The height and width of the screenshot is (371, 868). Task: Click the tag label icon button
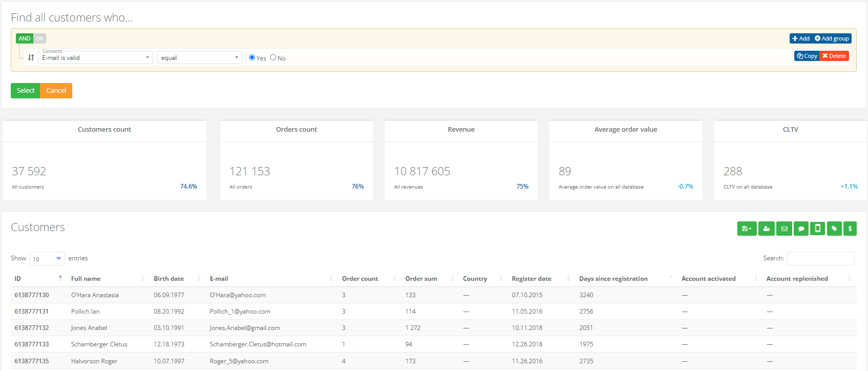(x=834, y=229)
